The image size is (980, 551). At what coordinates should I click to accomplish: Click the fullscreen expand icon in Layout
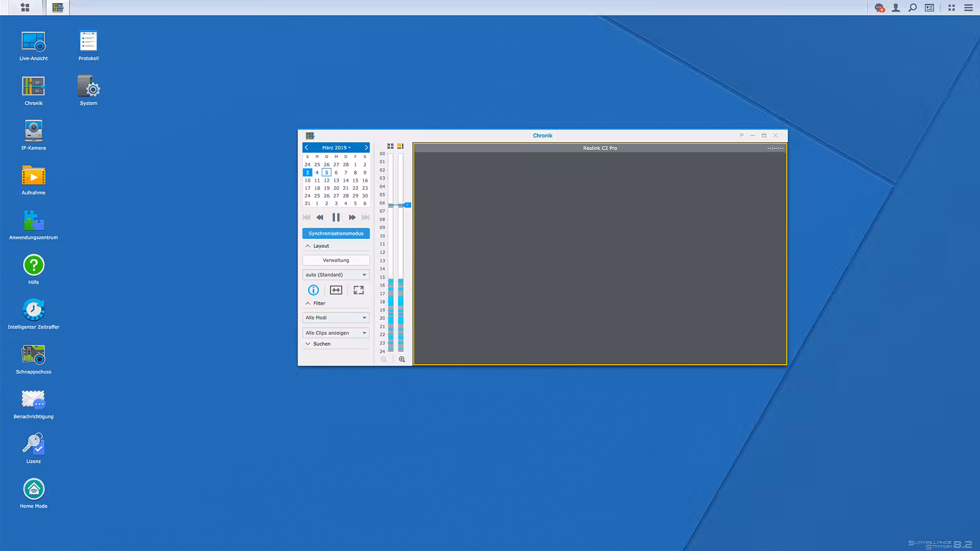coord(358,290)
